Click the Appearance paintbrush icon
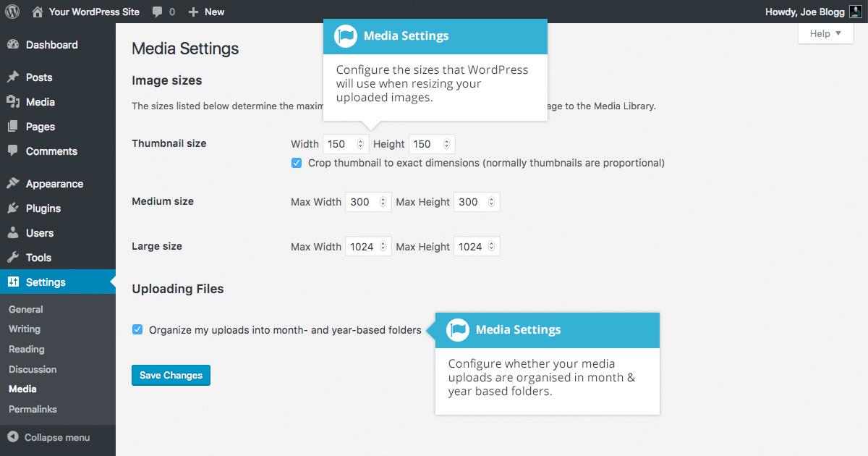 tap(13, 184)
